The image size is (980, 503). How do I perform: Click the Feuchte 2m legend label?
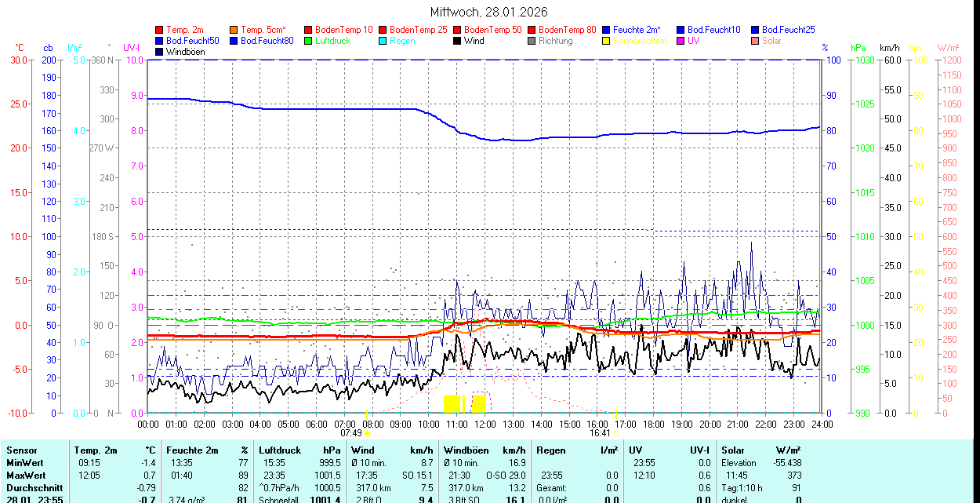(x=637, y=30)
